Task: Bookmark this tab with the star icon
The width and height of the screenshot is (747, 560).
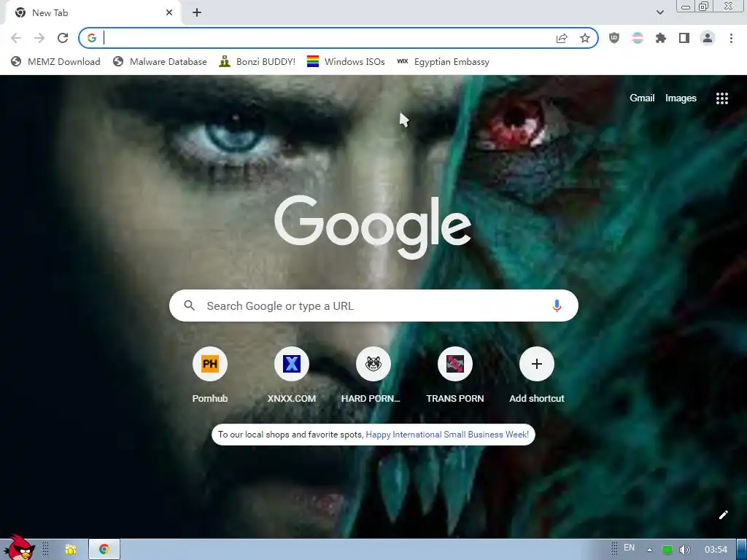Action: [585, 38]
